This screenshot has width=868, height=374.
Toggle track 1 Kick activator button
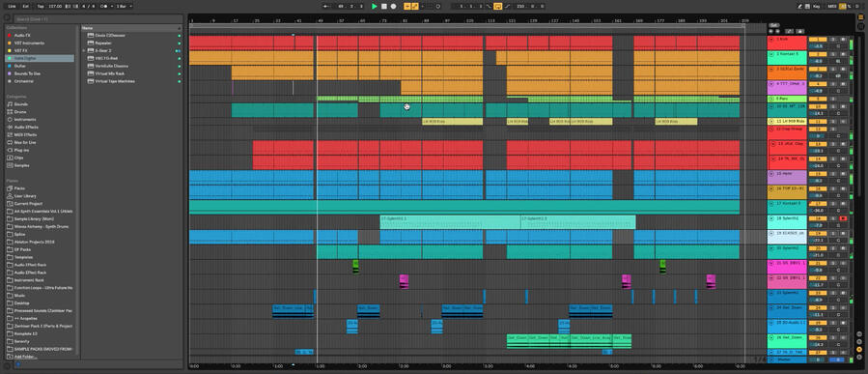click(x=818, y=40)
